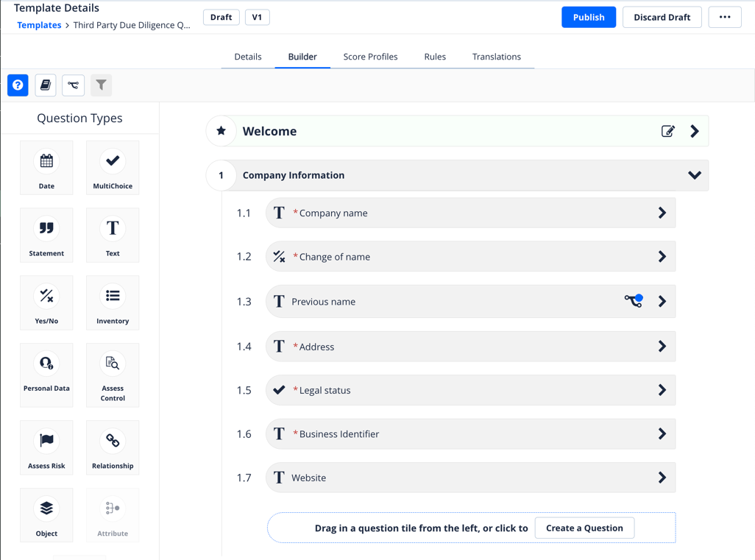Image resolution: width=755 pixels, height=560 pixels.
Task: Click the Publish button
Action: coord(588,17)
